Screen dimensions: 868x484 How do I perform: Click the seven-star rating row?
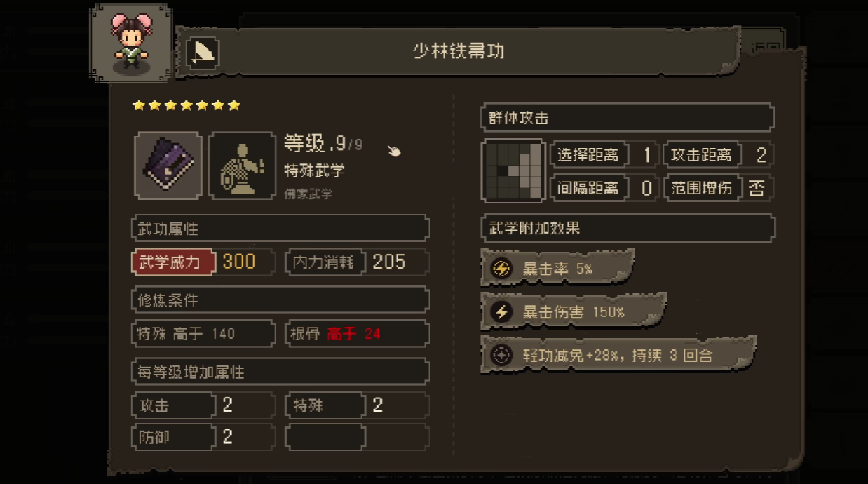coord(187,105)
